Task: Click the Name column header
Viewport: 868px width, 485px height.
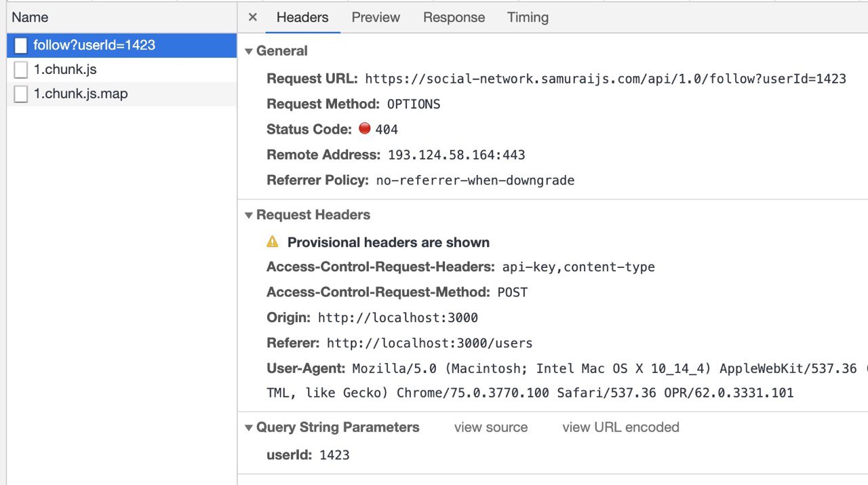Action: click(x=31, y=18)
